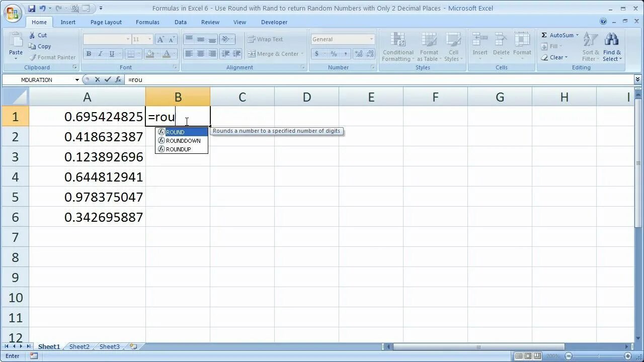644x362 pixels.
Task: Switch to Sheet2 tab
Action: 79,346
